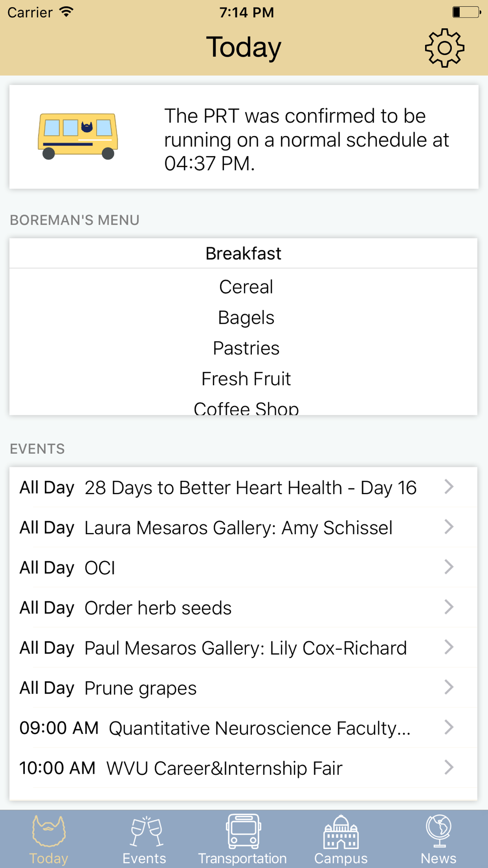Open the Transportation bus tab
The width and height of the screenshot is (488, 868).
[x=243, y=840]
